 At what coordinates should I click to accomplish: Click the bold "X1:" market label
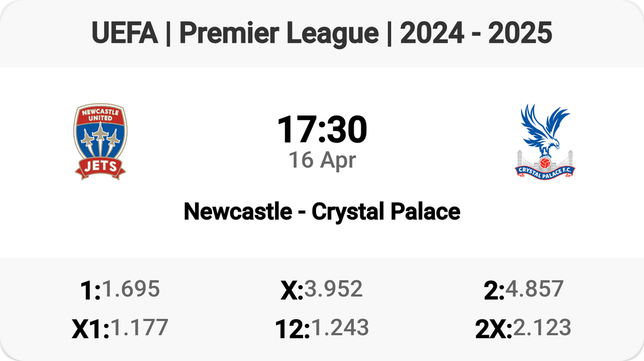pos(91,329)
